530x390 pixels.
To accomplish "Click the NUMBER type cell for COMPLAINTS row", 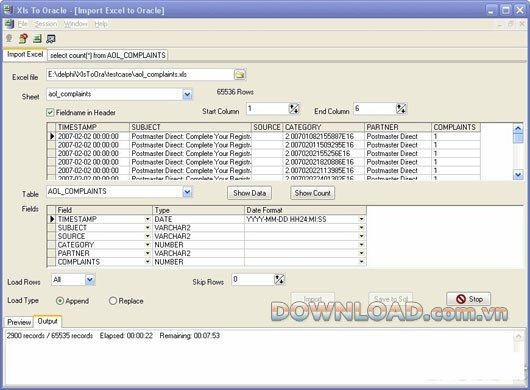I will [x=198, y=262].
